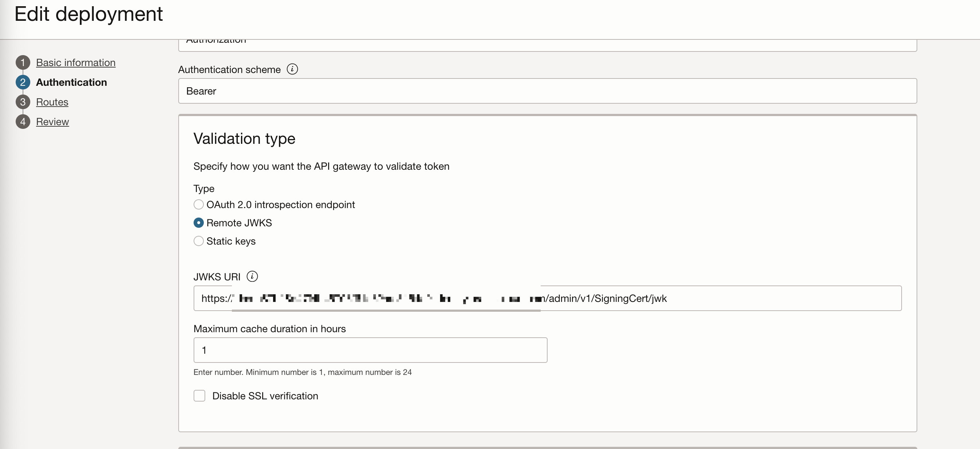Viewport: 980px width, 449px height.
Task: Go to the Routes step
Action: click(52, 102)
